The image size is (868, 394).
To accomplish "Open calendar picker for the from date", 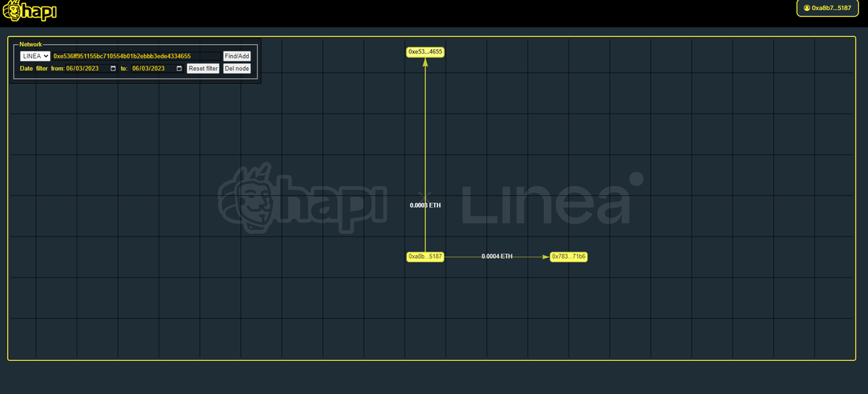I will [x=113, y=69].
